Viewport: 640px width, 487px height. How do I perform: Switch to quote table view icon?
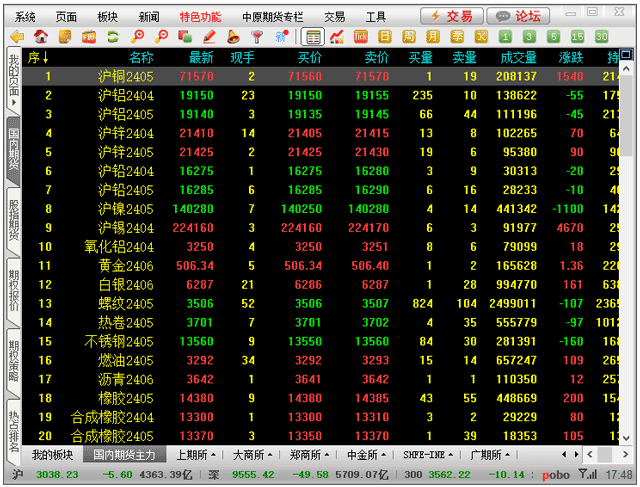[313, 37]
